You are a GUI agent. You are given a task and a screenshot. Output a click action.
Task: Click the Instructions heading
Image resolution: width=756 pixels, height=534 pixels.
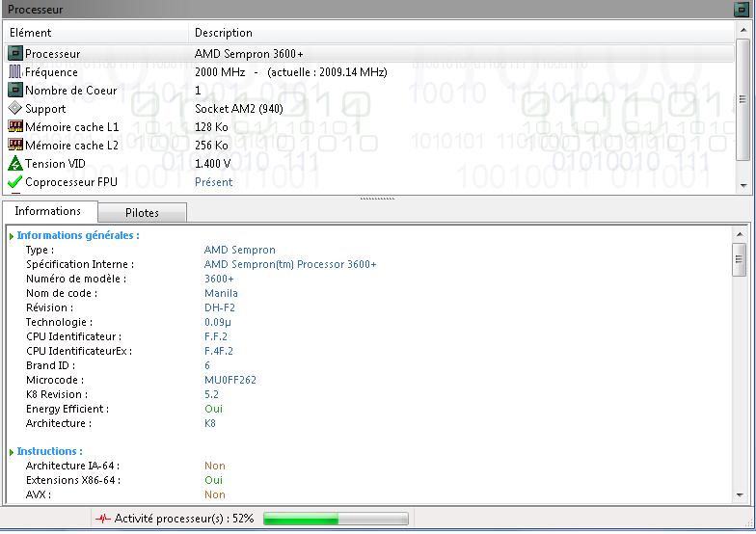(50, 451)
